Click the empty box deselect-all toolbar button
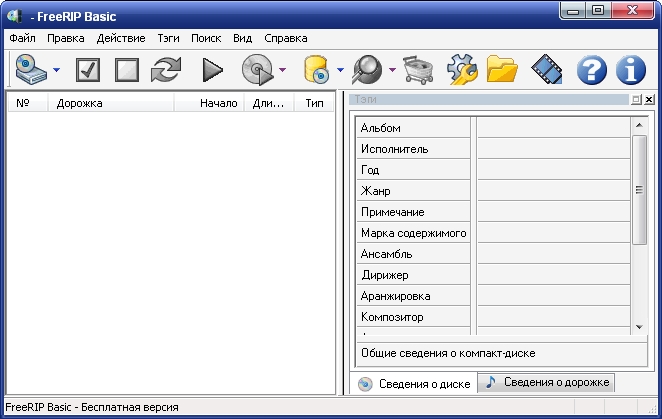This screenshot has width=662, height=419. (x=126, y=70)
